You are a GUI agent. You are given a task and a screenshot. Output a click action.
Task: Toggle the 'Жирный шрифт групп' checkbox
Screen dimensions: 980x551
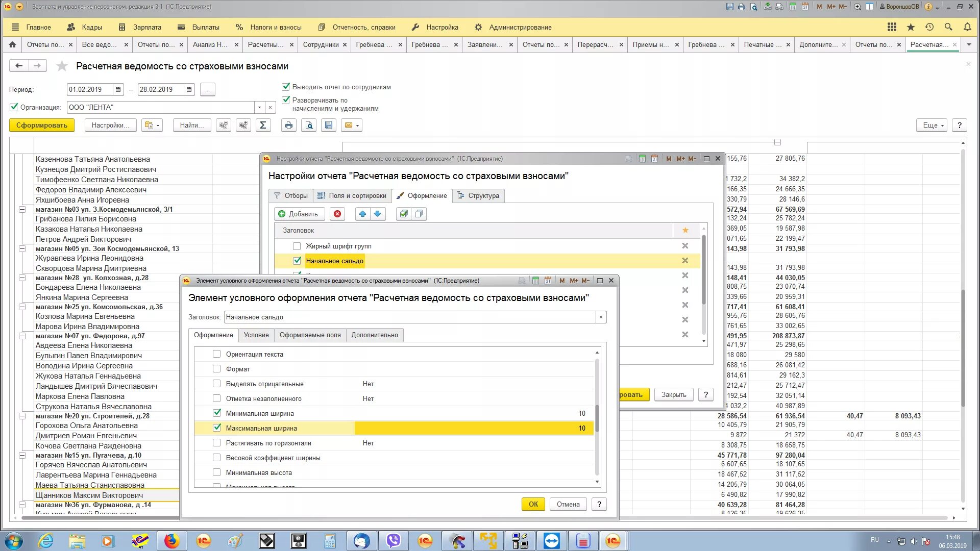click(297, 246)
